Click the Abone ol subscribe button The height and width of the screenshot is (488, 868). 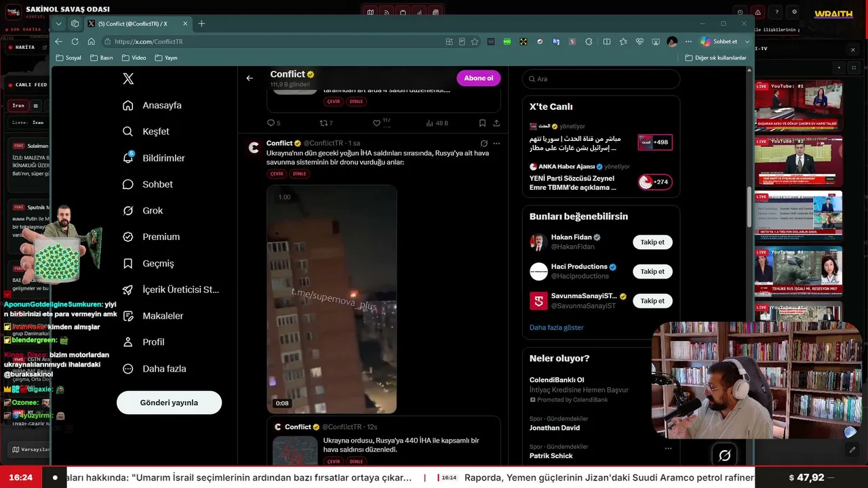click(x=479, y=78)
